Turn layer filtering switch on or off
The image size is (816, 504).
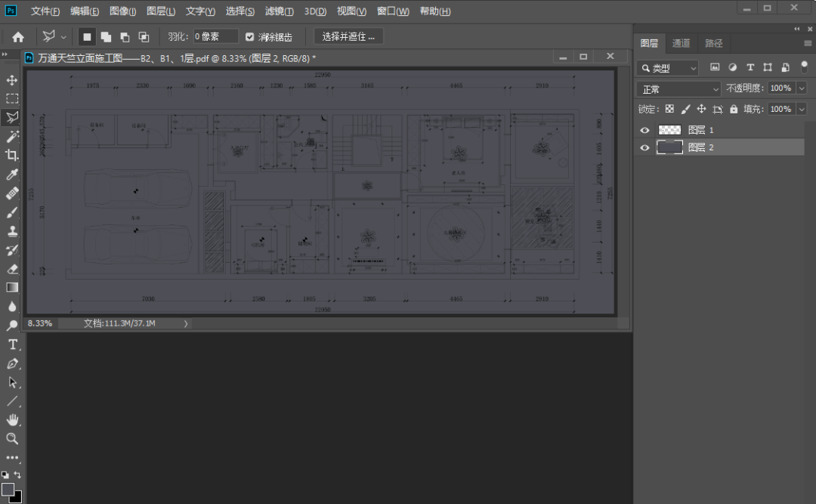click(x=805, y=67)
